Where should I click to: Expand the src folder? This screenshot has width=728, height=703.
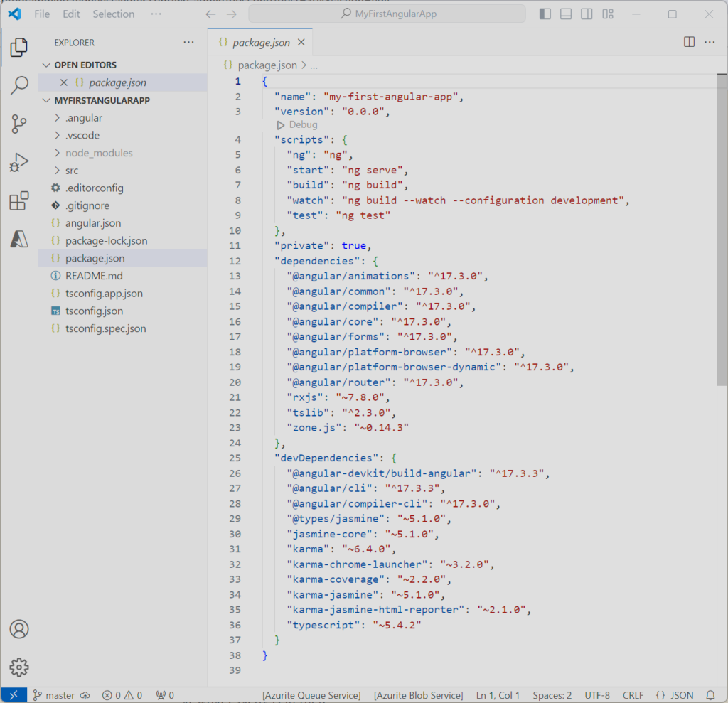pyautogui.click(x=72, y=171)
